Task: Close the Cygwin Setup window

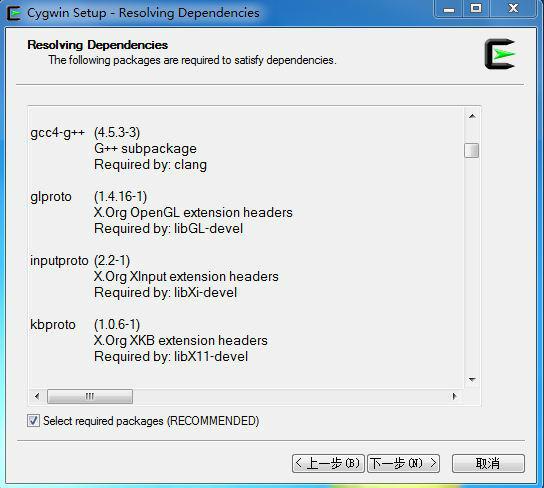Action: tap(513, 9)
